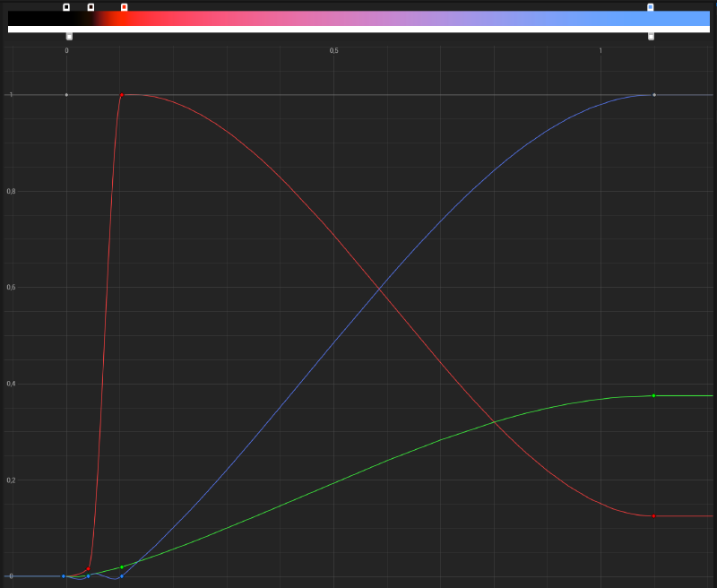Select the left alpha stop below gradient
Viewport: 717px width, 588px height.
click(69, 37)
